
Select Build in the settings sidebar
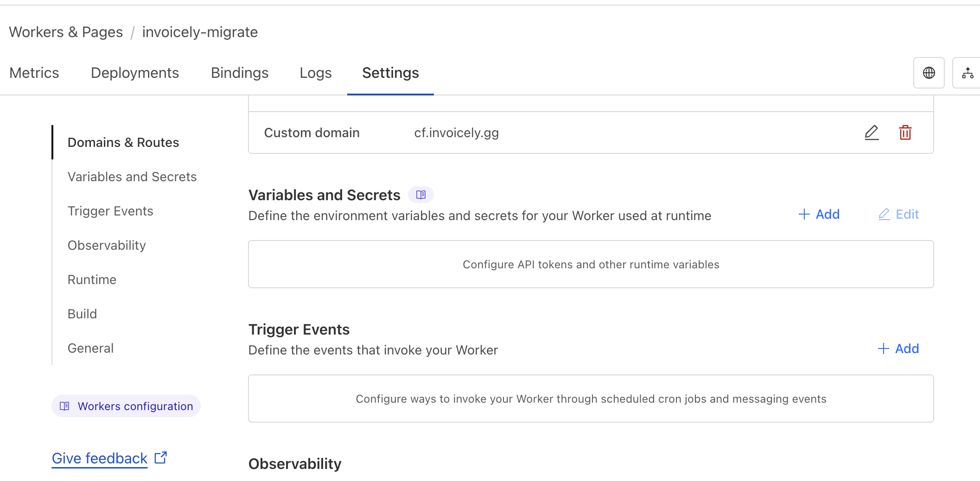pos(82,314)
